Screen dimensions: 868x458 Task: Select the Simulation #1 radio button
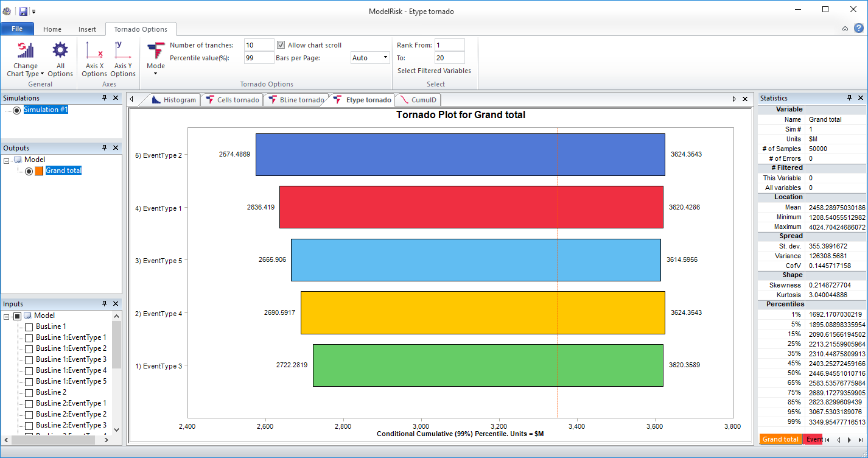[16, 111]
